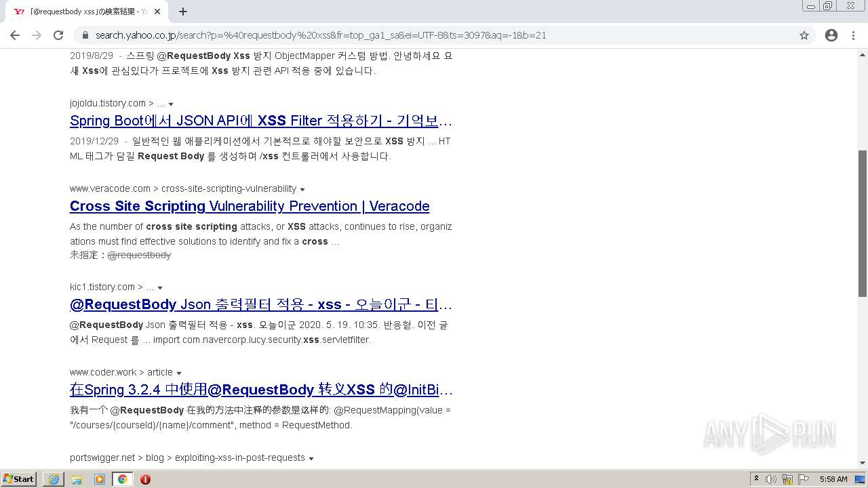The height and width of the screenshot is (488, 868).
Task: Expand dropdown arrow next to portswigger.net URL
Action: 311,459
